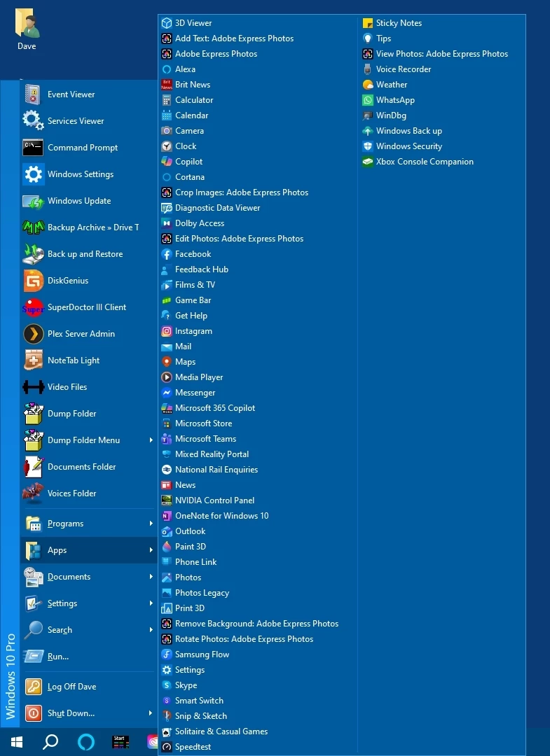Open the Messenger app icon

tap(167, 393)
